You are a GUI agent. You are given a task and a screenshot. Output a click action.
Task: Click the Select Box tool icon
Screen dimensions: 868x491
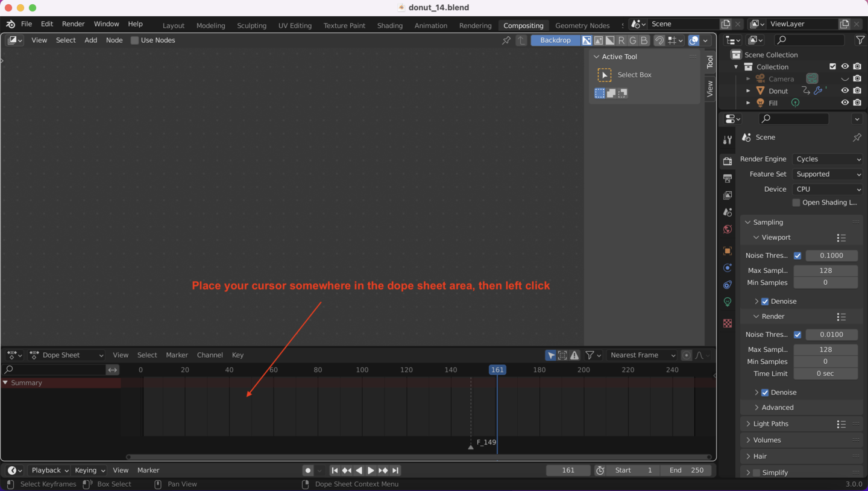(604, 75)
